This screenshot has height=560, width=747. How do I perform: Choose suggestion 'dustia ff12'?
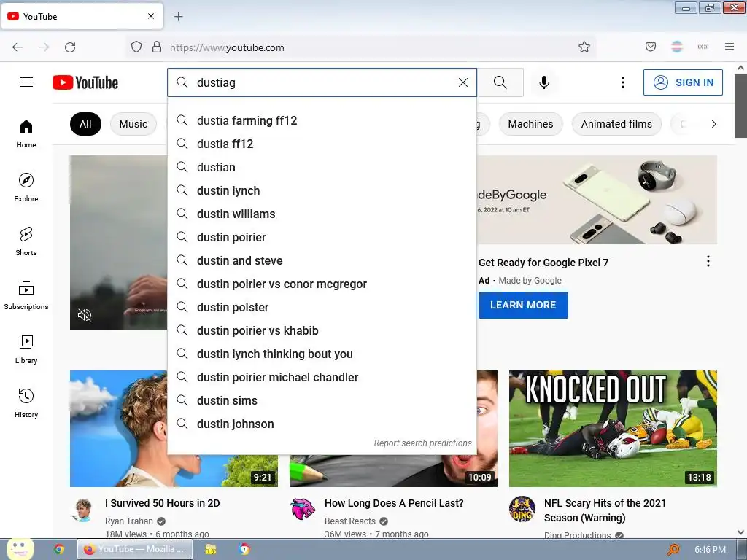[322, 144]
